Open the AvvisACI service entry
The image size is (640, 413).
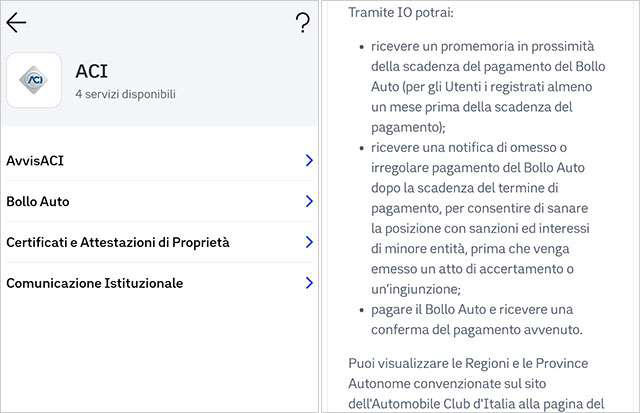tap(159, 161)
